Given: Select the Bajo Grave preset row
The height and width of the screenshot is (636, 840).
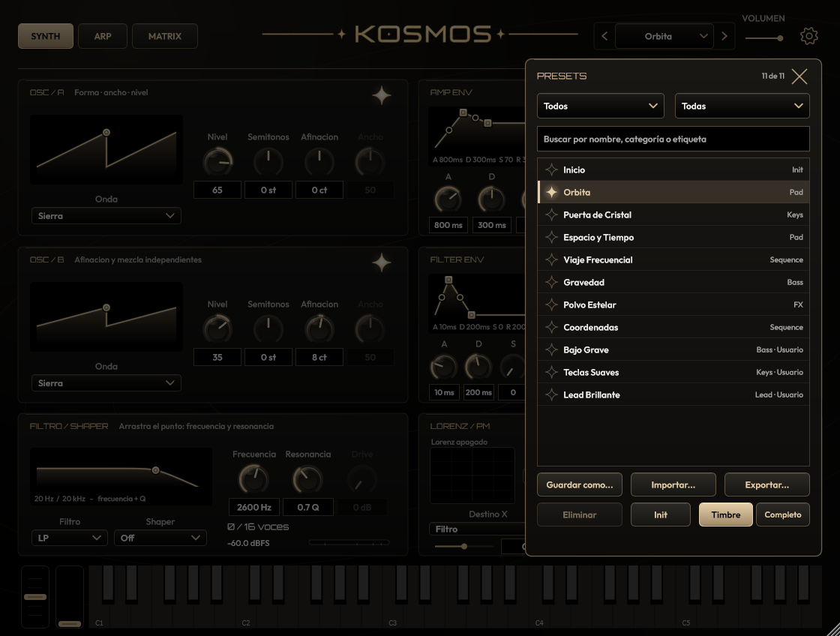Looking at the screenshot, I should [x=673, y=350].
